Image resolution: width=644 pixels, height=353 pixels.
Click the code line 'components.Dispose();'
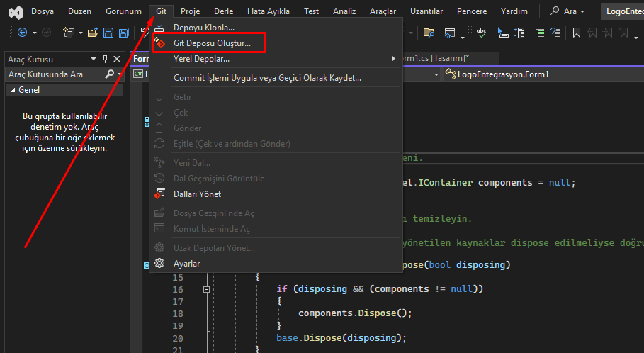pyautogui.click(x=355, y=313)
